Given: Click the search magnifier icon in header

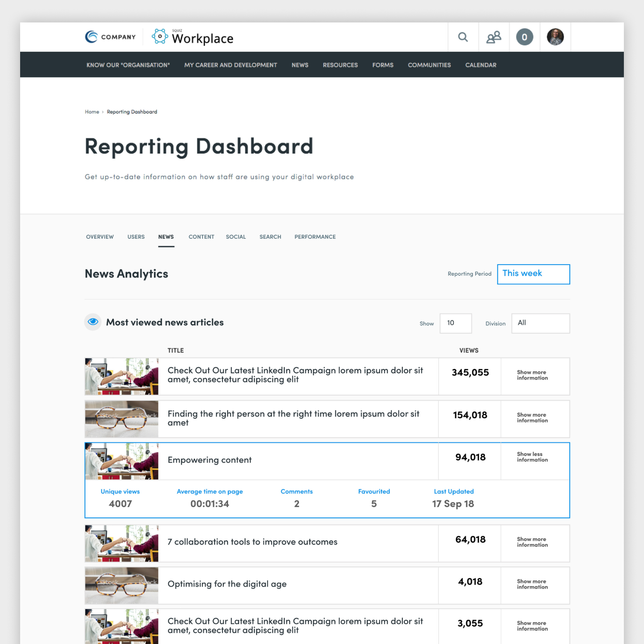Looking at the screenshot, I should pos(463,37).
